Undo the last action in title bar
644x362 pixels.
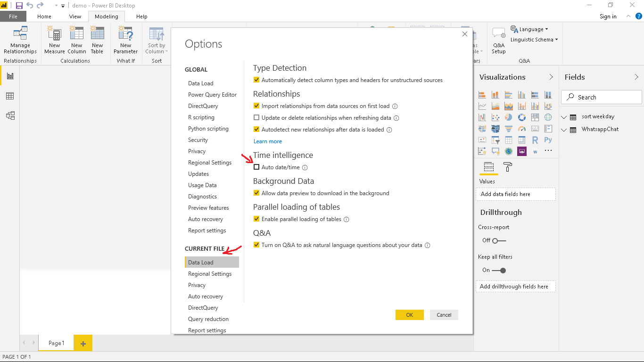click(30, 6)
